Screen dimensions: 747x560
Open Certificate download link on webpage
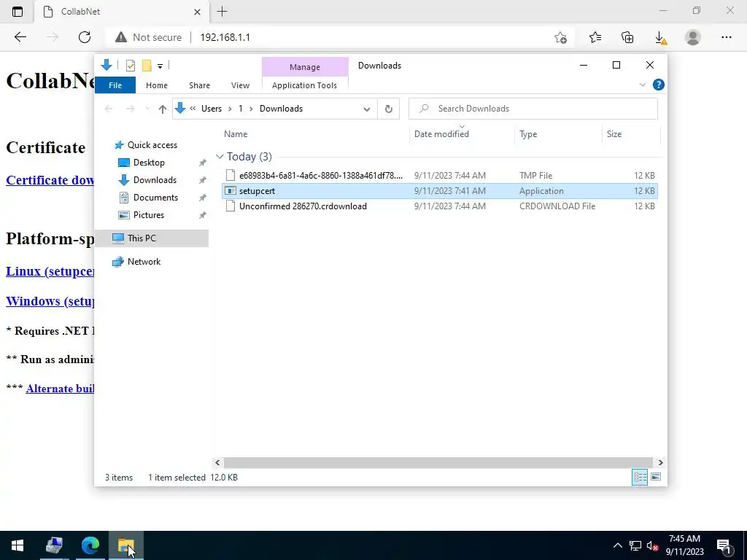click(50, 180)
